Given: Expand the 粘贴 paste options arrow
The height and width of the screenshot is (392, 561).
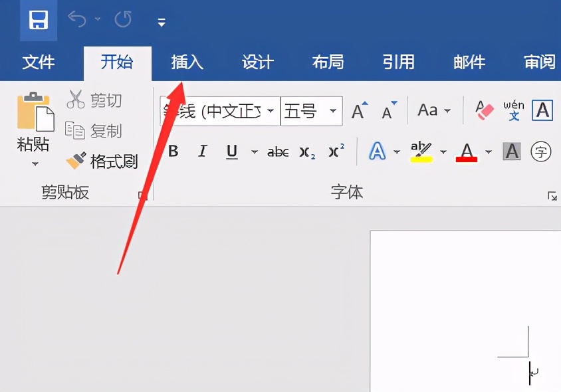Looking at the screenshot, I should (x=35, y=164).
